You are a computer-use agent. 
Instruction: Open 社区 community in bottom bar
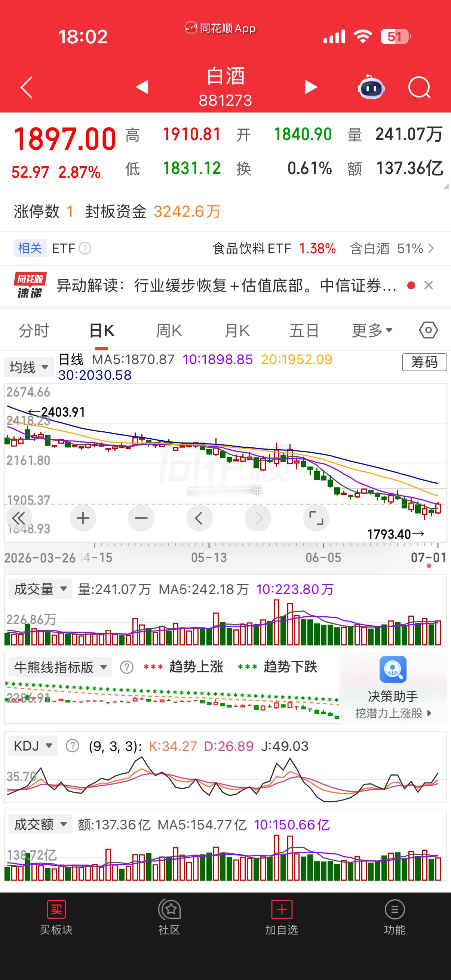(x=169, y=918)
